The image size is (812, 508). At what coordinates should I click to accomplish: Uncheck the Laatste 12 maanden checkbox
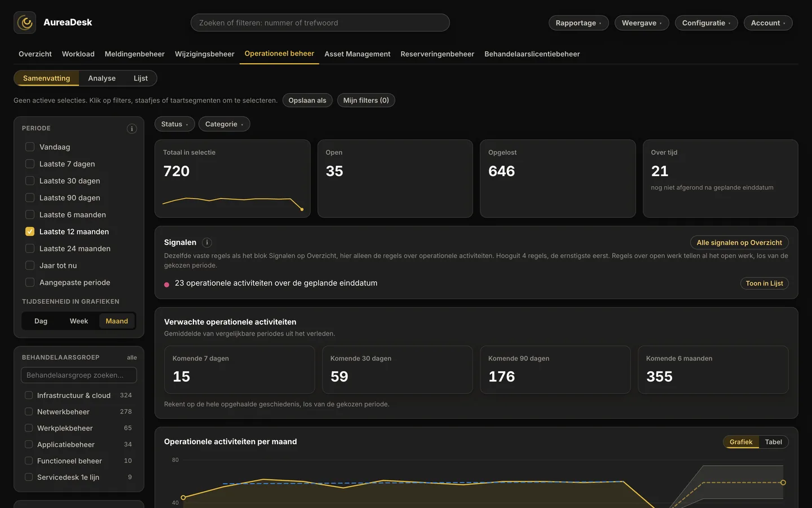(x=30, y=231)
